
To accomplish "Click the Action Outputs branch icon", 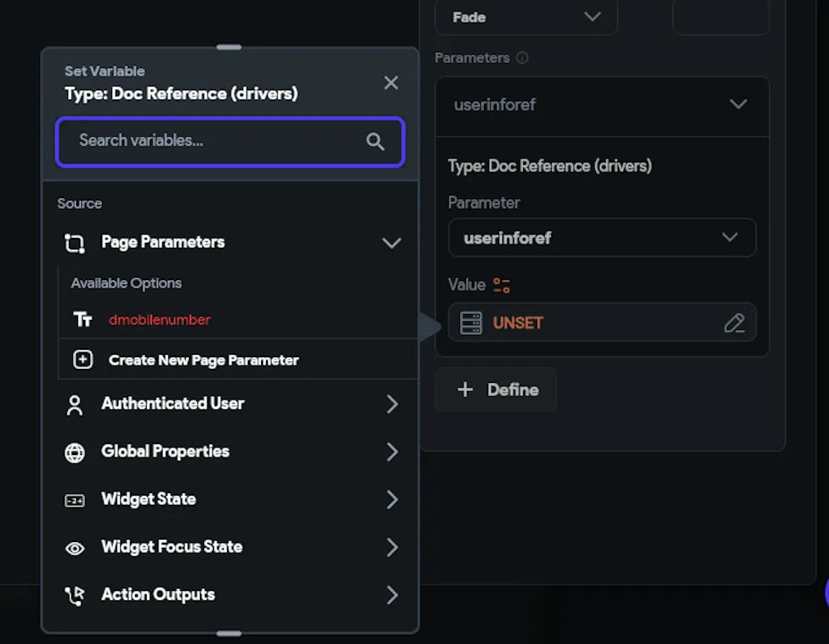I will click(x=75, y=596).
